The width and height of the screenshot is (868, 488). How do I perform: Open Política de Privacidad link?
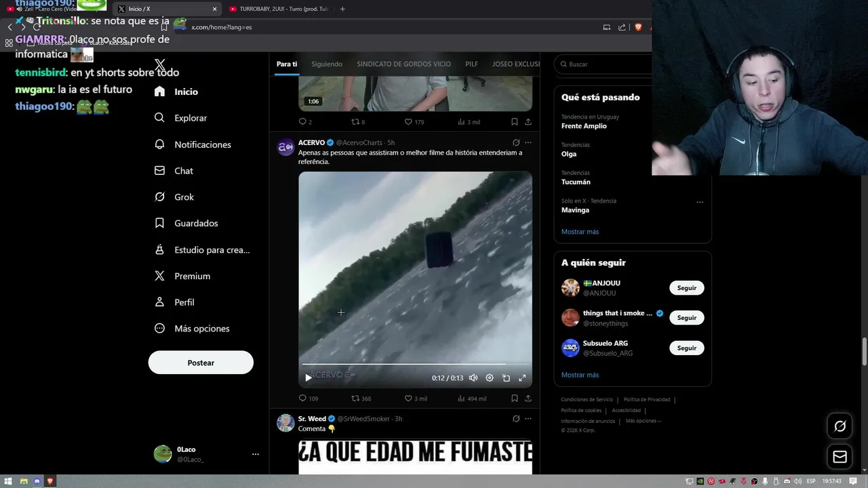648,400
